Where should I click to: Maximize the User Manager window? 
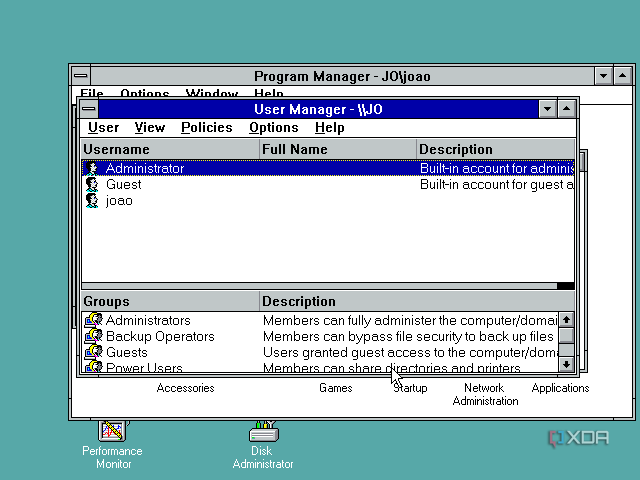click(x=567, y=109)
